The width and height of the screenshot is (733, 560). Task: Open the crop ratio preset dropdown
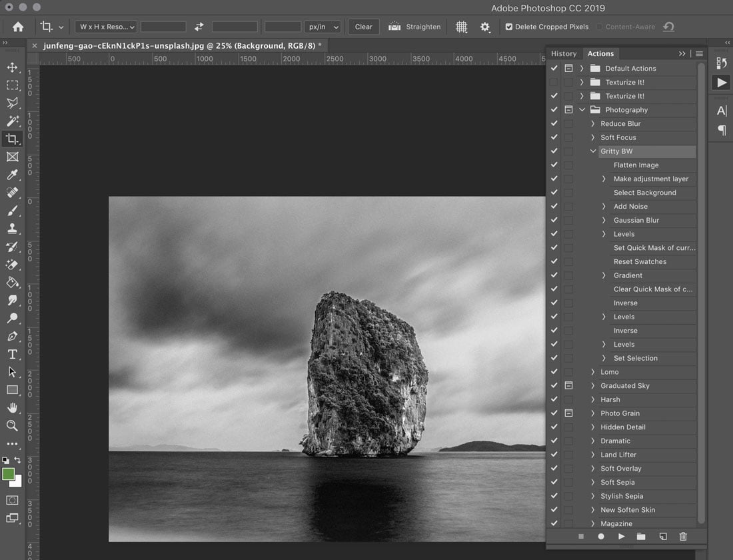click(106, 27)
